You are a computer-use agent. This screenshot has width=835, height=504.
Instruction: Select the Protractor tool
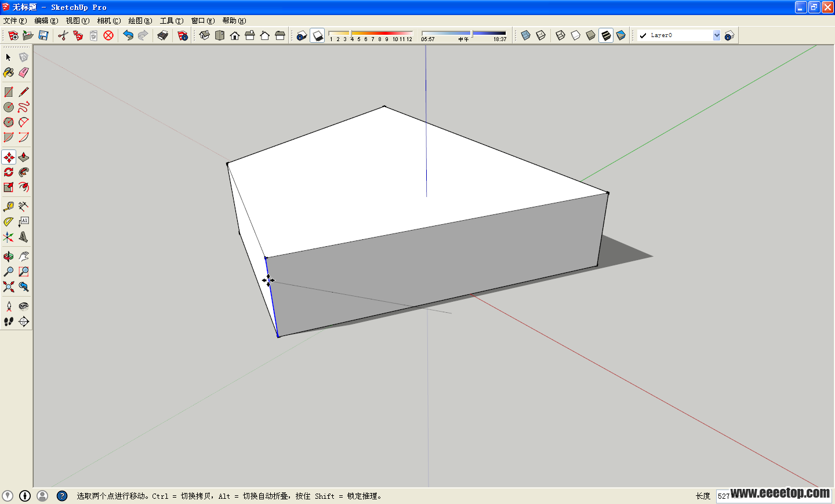click(x=9, y=222)
